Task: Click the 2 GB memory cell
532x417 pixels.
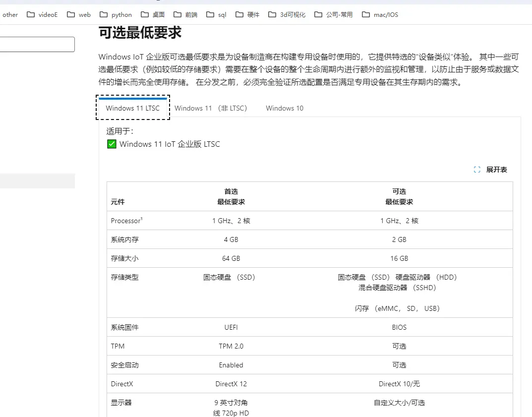Action: [399, 239]
